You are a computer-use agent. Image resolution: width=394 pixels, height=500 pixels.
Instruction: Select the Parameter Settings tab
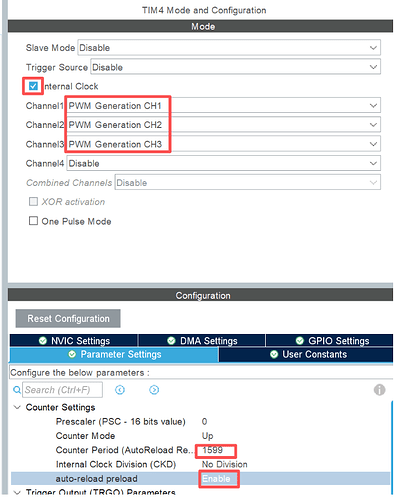[114, 354]
